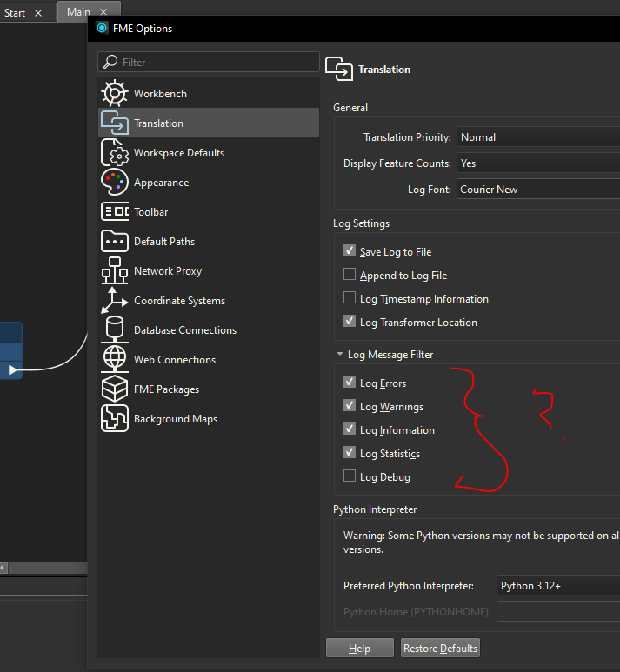Select Web Connections in options list
The image size is (620, 672).
pos(209,360)
